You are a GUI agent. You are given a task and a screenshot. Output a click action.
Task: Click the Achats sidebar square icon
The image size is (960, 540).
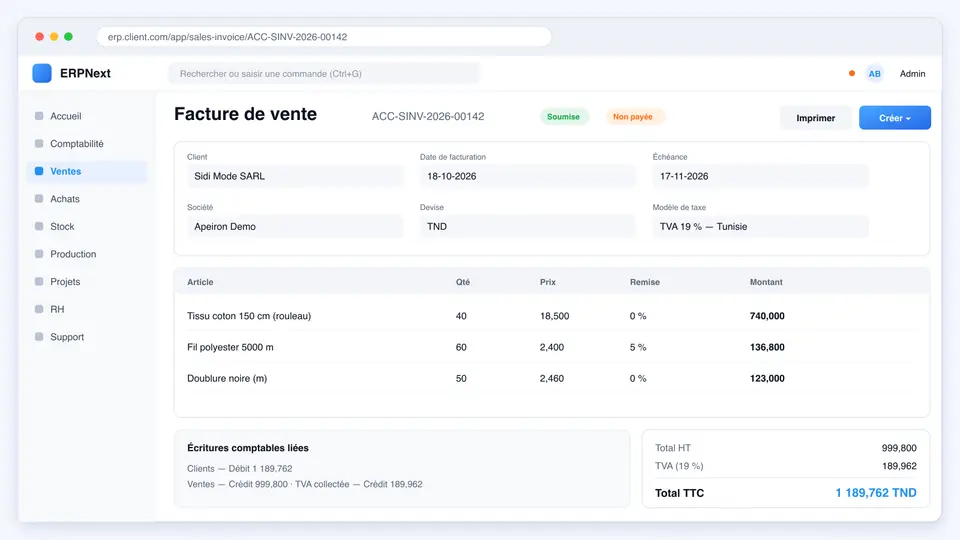pos(39,198)
